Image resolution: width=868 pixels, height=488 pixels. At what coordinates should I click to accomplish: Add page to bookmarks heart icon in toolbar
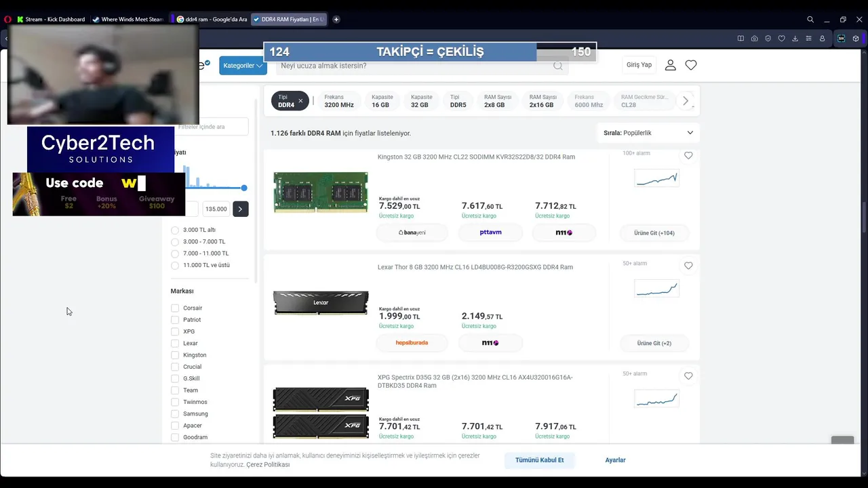click(x=781, y=39)
